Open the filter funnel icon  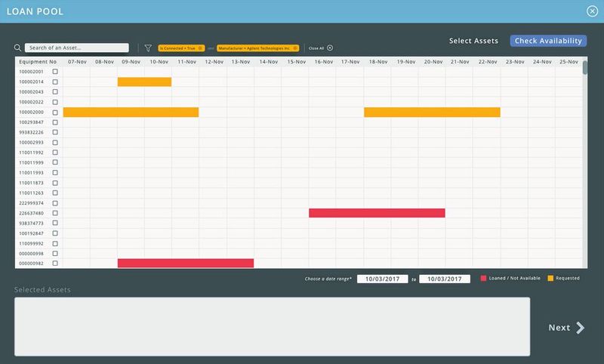148,48
